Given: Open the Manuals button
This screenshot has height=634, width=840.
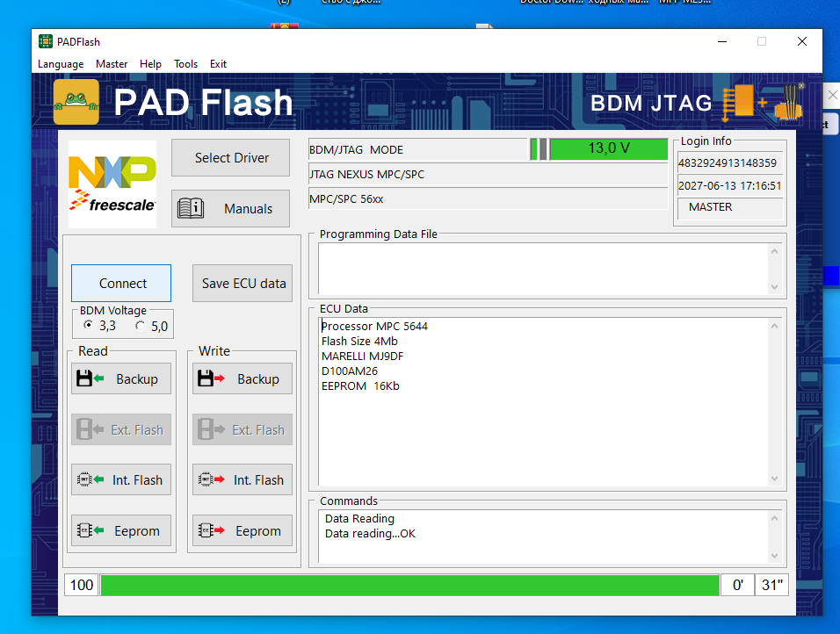Looking at the screenshot, I should pyautogui.click(x=230, y=208).
